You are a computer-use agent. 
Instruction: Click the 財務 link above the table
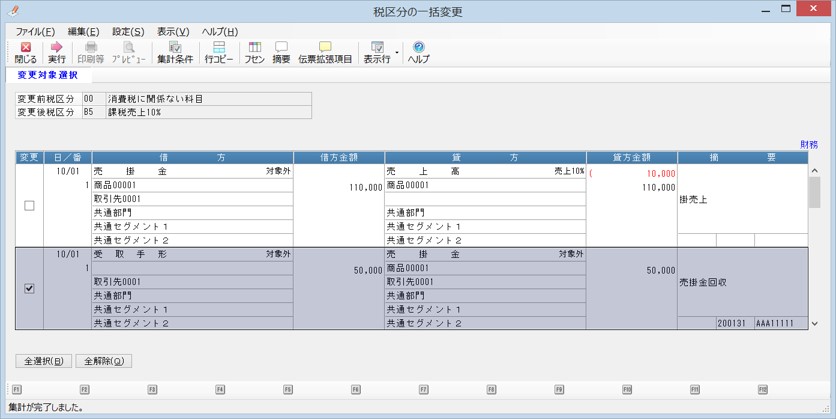tap(809, 144)
